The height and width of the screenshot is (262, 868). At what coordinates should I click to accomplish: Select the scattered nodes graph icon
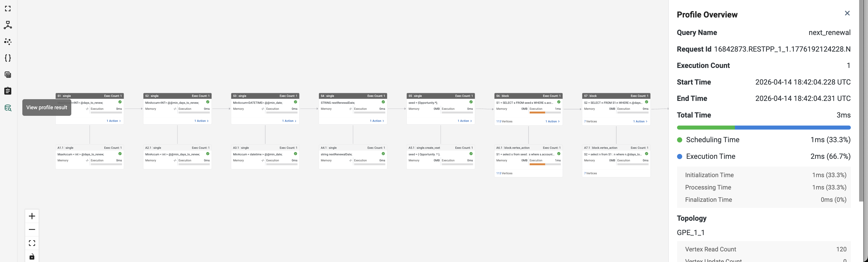click(8, 42)
